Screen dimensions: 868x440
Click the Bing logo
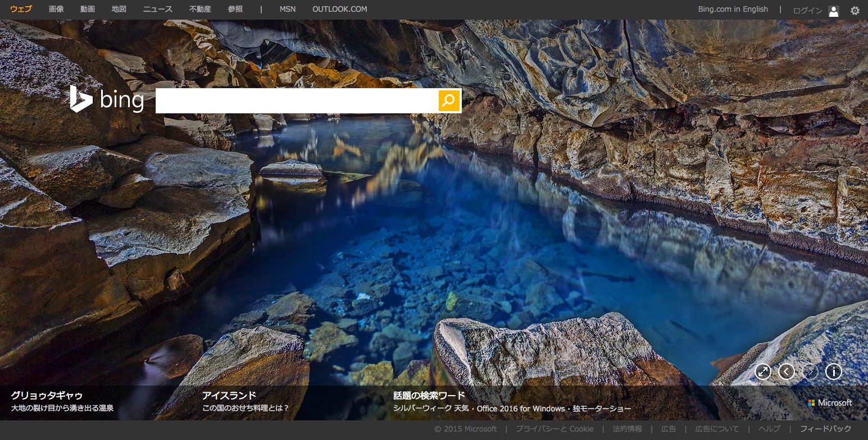(107, 100)
